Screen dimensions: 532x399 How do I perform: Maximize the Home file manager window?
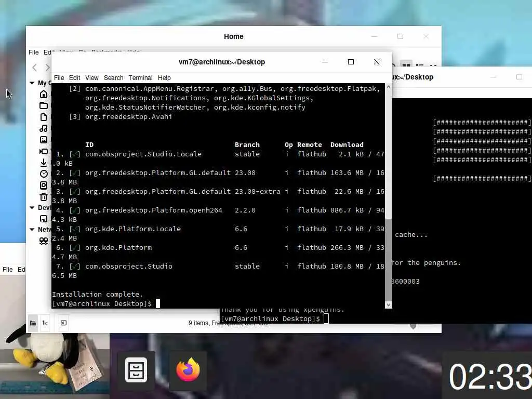(401, 36)
